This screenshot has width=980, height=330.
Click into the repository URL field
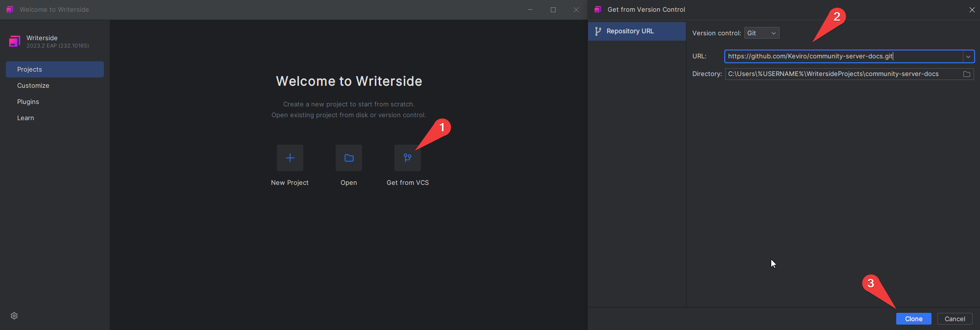pos(844,56)
